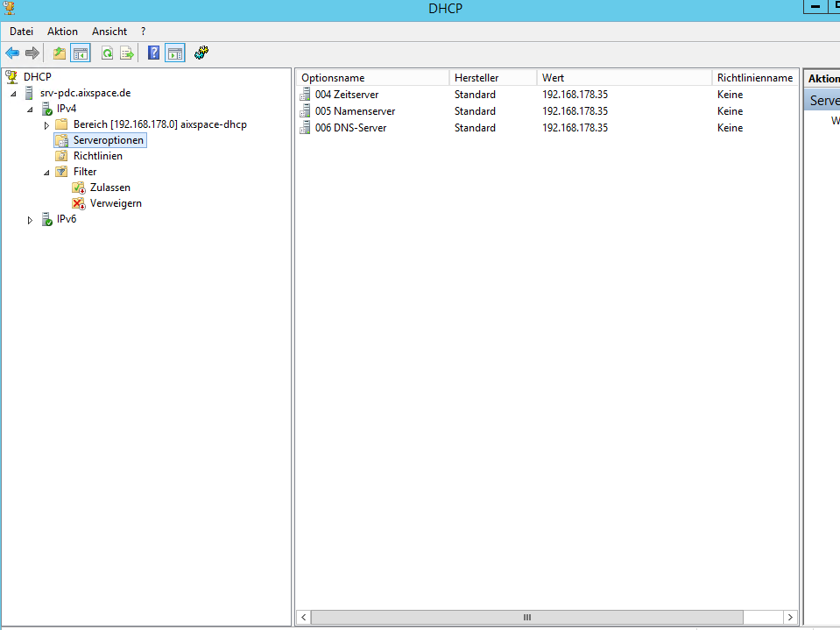Collapse the srv-pdc.aixspace.de tree node

[x=14, y=94]
